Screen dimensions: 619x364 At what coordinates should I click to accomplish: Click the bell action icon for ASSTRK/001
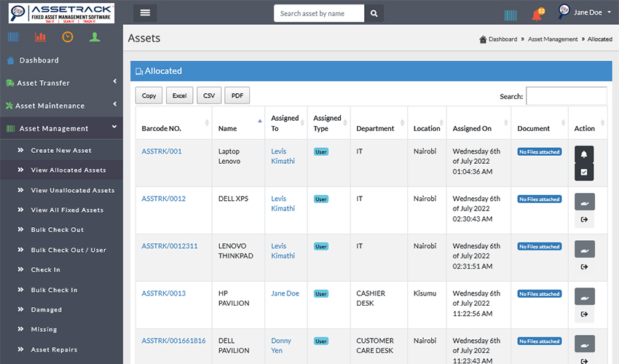[584, 154]
